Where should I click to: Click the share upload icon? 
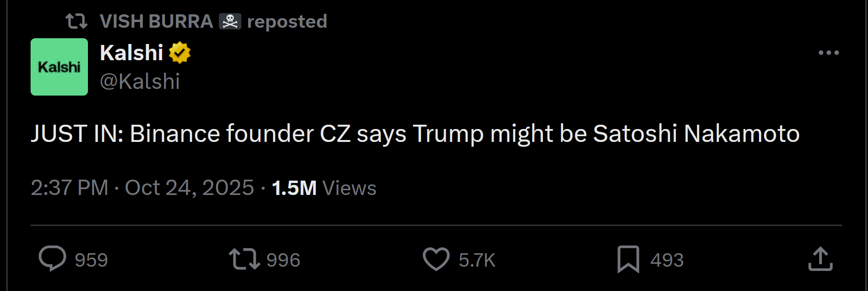(x=820, y=259)
